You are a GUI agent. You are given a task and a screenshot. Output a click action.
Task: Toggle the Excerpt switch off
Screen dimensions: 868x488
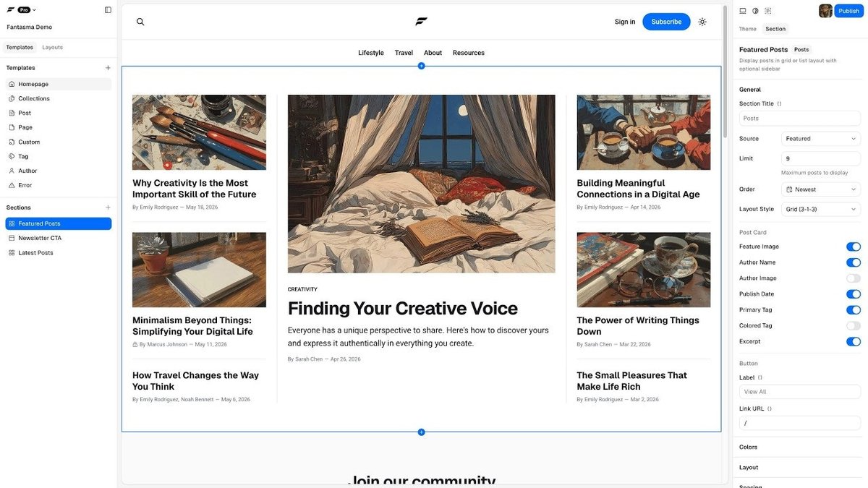854,341
